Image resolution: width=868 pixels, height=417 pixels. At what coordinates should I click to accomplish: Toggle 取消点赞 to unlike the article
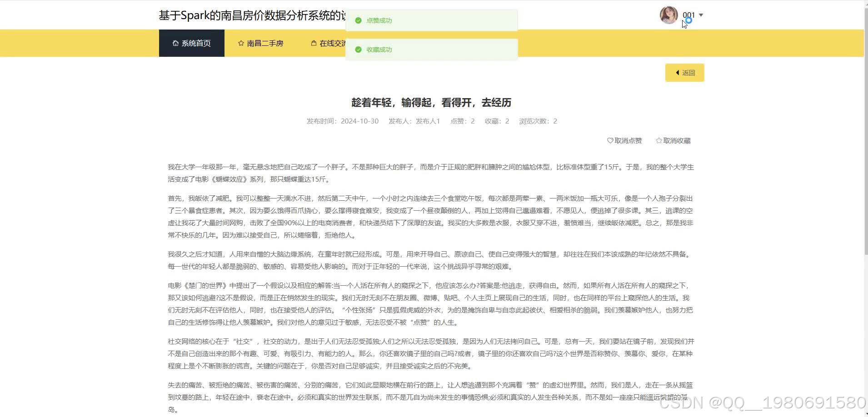point(624,141)
